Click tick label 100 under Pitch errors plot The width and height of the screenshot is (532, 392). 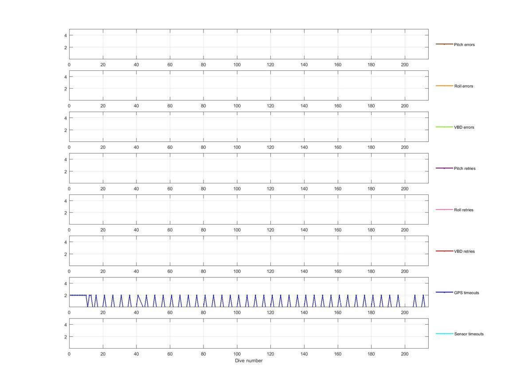237,65
